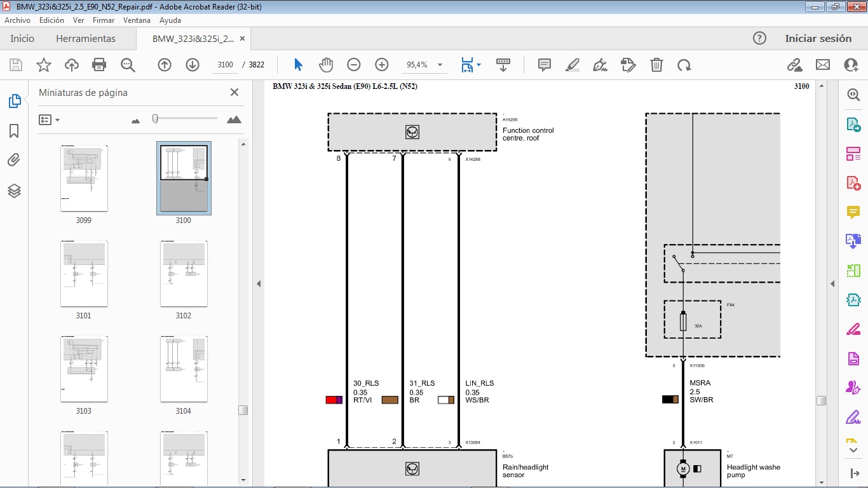The image size is (868, 488).
Task: Click the thumbnail size slider handle
Action: point(155,119)
